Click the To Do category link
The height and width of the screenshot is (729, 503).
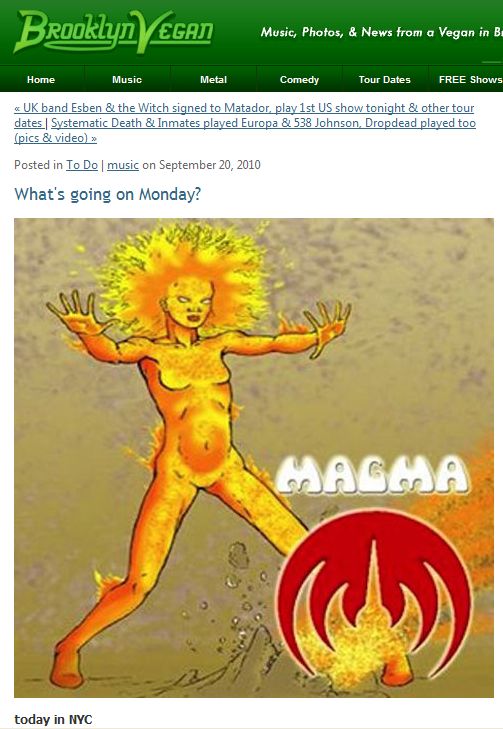tap(82, 165)
